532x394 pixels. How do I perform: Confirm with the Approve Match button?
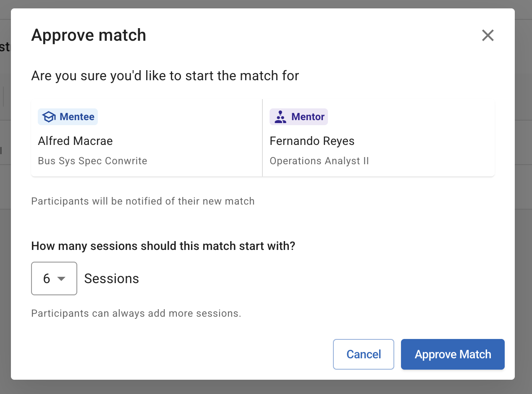point(453,354)
